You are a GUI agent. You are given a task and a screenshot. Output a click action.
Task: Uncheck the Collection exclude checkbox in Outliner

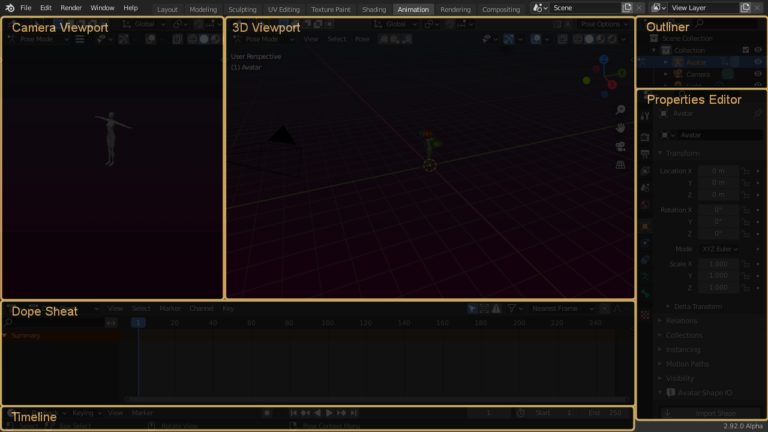[x=745, y=49]
